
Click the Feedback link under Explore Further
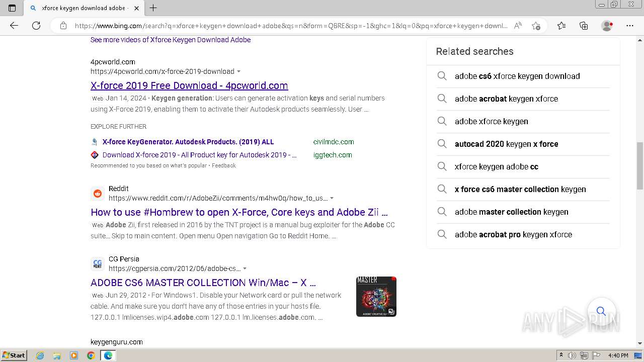click(x=224, y=165)
